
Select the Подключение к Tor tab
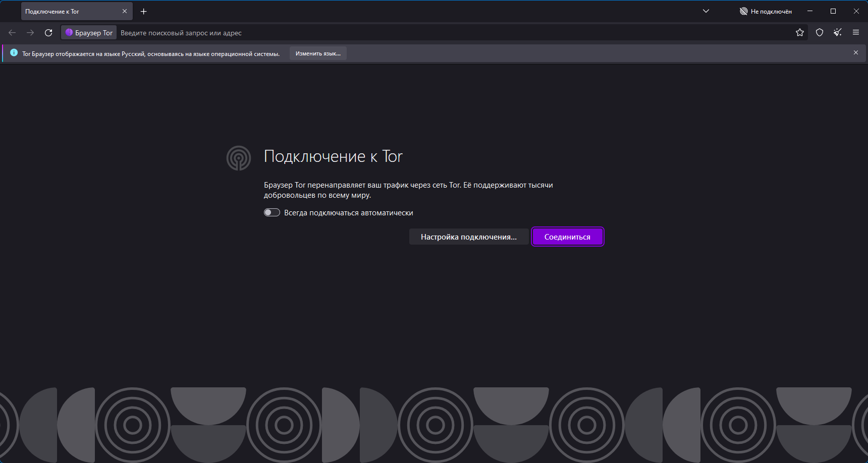point(77,11)
